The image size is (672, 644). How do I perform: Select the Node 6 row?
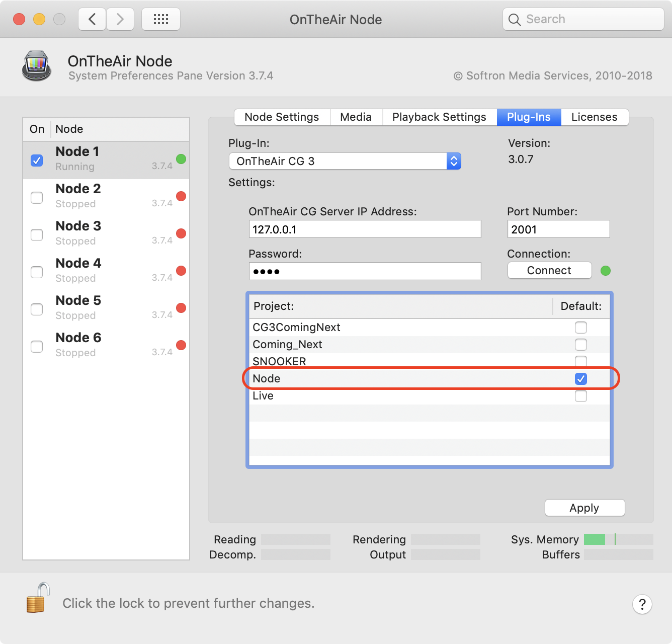pos(106,346)
